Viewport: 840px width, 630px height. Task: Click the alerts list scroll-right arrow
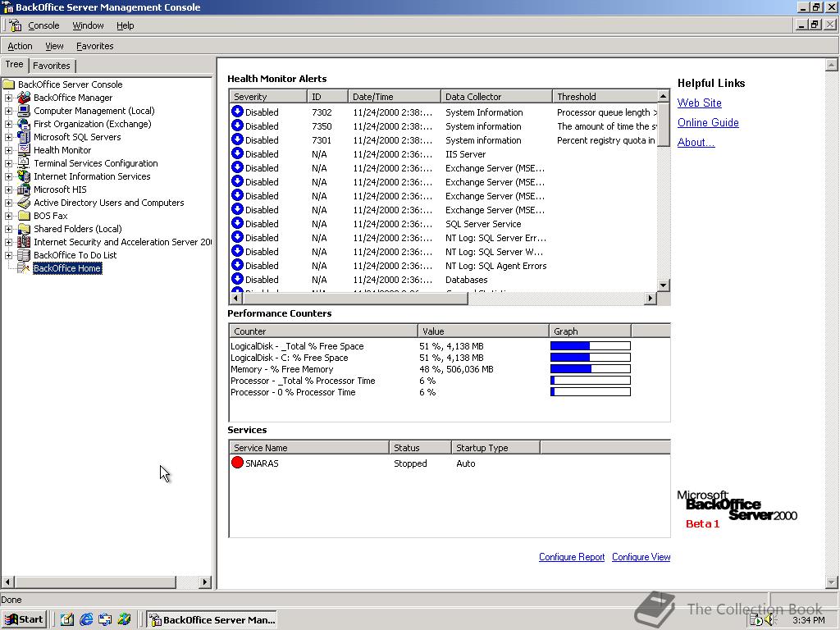651,299
